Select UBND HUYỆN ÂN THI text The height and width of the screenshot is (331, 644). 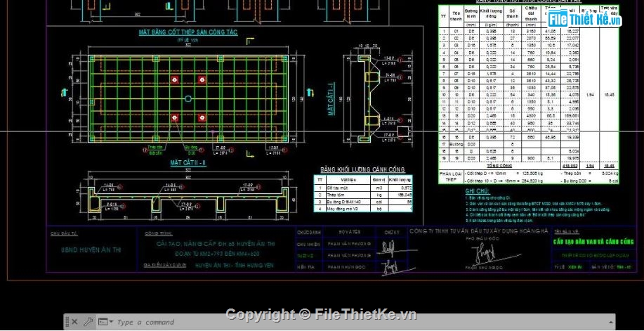[x=91, y=250]
